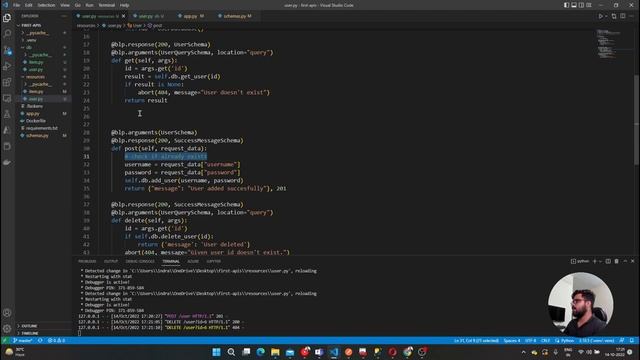Click the User class breadcrumb segment
This screenshot has height=360, width=640.
[x=135, y=25]
